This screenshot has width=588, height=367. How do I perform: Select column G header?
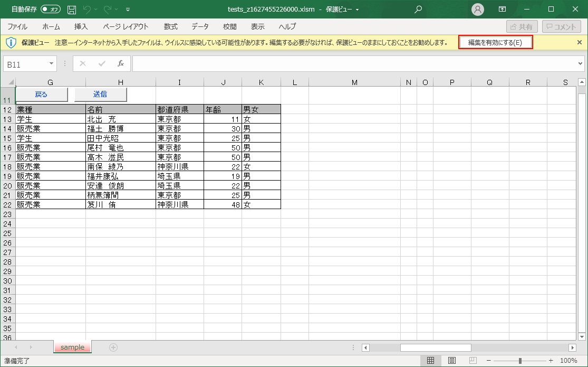51,82
